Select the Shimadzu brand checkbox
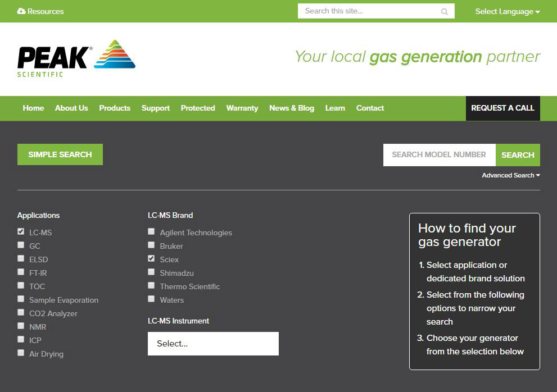This screenshot has height=392, width=557. pos(151,272)
